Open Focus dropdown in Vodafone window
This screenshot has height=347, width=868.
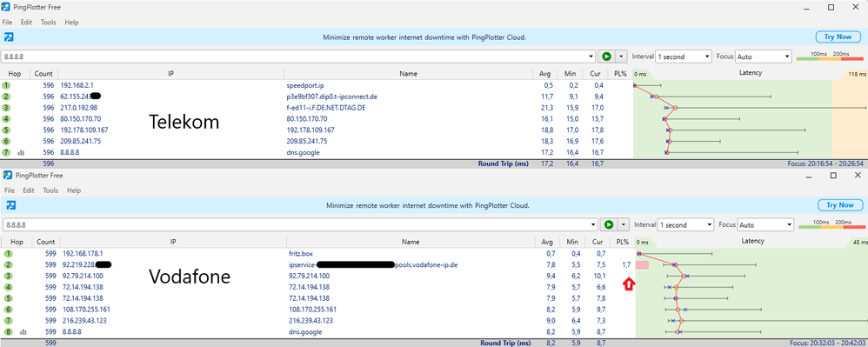coord(766,224)
